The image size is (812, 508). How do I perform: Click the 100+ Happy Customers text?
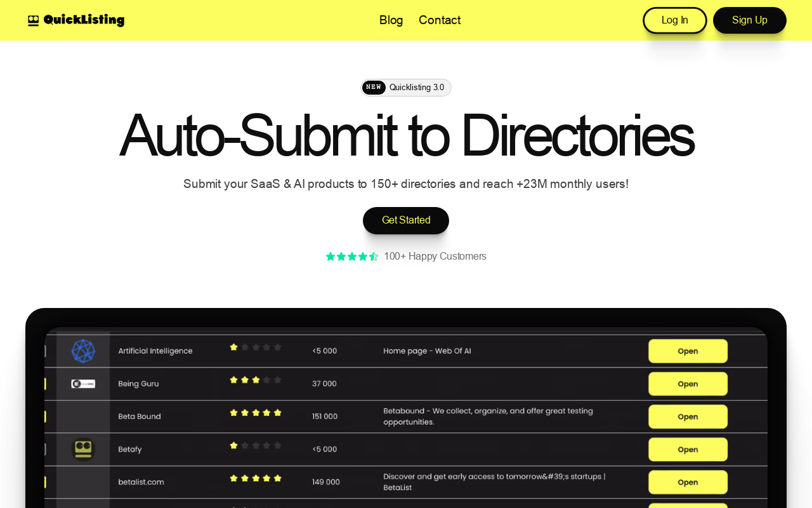point(435,257)
